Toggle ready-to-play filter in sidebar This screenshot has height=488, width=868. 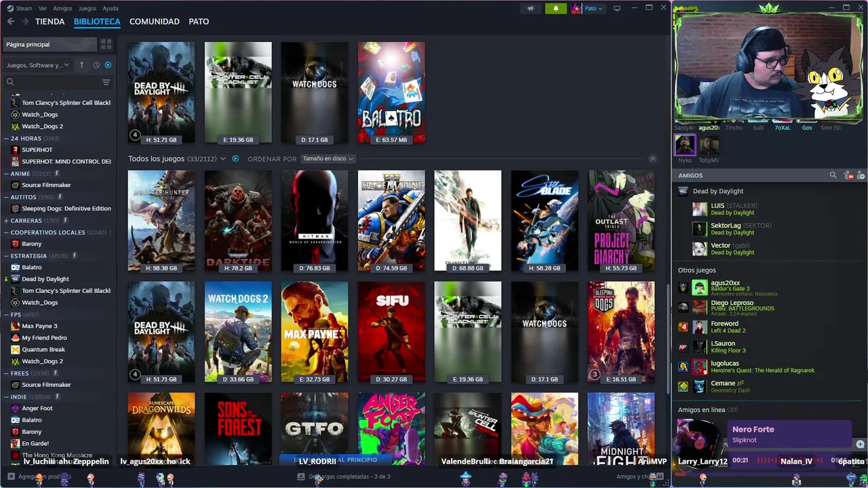(108, 65)
